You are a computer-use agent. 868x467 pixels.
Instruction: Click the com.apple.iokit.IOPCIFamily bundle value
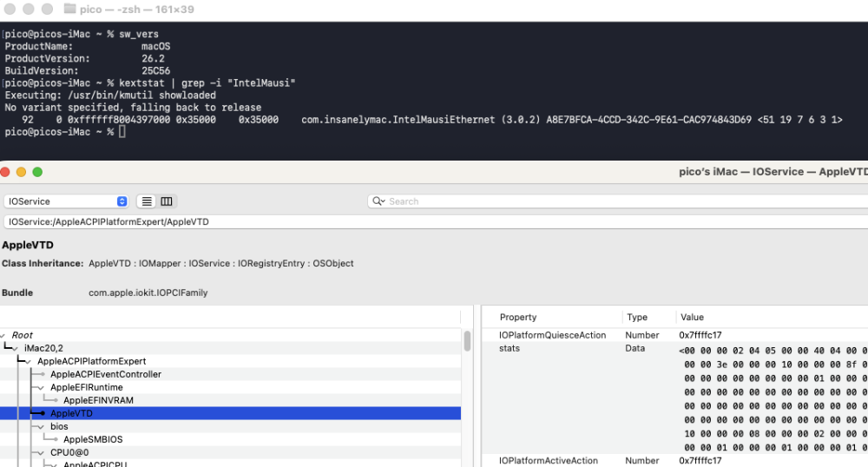pos(148,293)
